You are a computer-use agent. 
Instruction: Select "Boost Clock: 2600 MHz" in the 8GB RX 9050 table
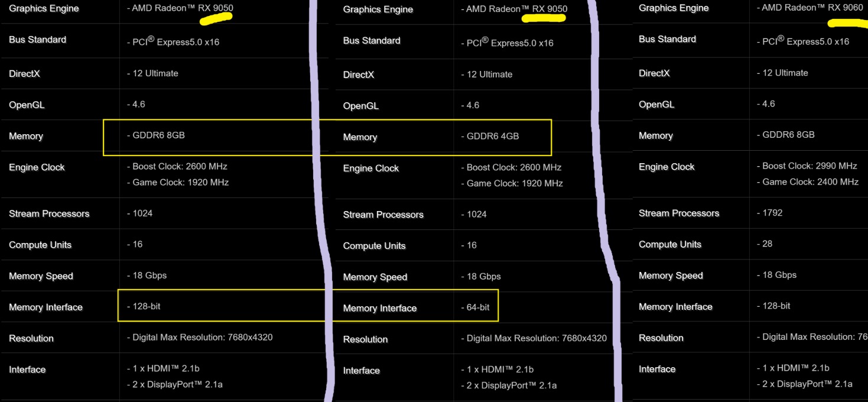tap(180, 167)
